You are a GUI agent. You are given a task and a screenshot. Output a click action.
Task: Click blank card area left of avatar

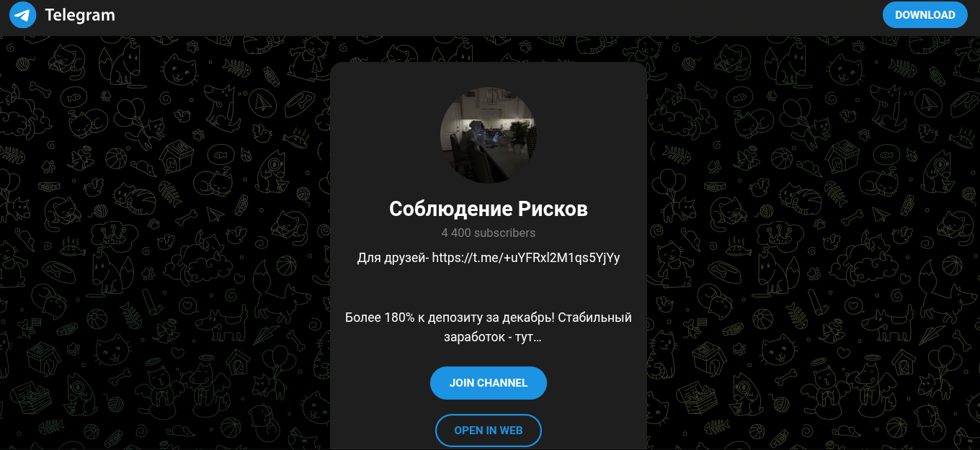[x=384, y=135]
